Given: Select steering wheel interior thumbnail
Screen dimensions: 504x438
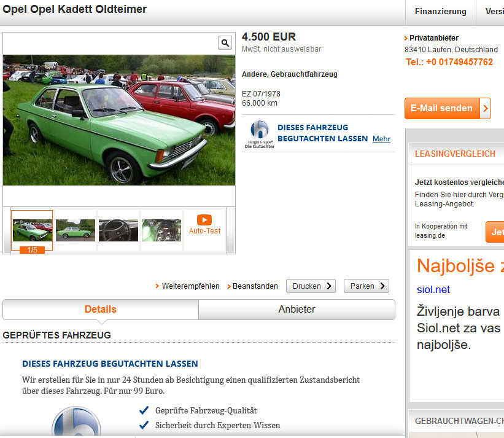Looking at the screenshot, I should coord(118,230).
